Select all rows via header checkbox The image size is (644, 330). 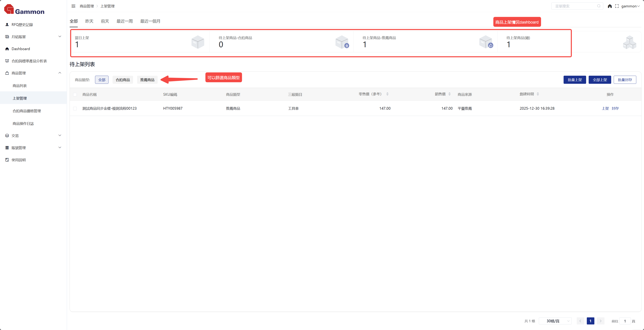(75, 95)
